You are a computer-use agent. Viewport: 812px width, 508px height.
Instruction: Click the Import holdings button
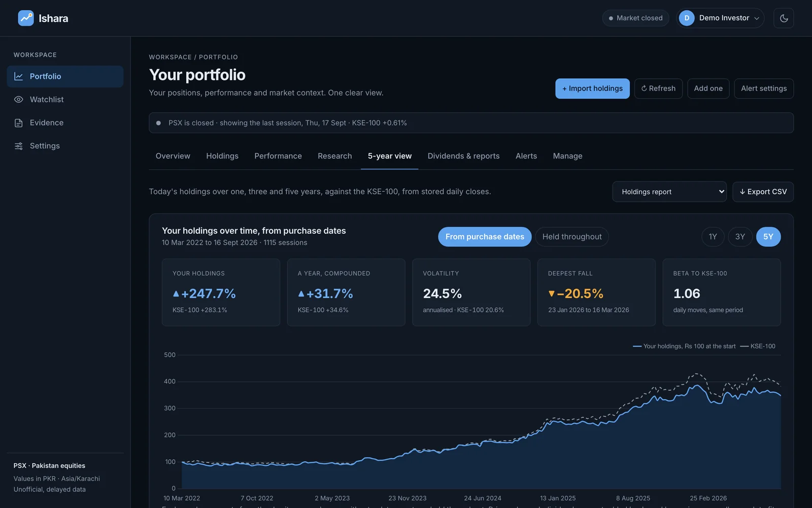[592, 88]
